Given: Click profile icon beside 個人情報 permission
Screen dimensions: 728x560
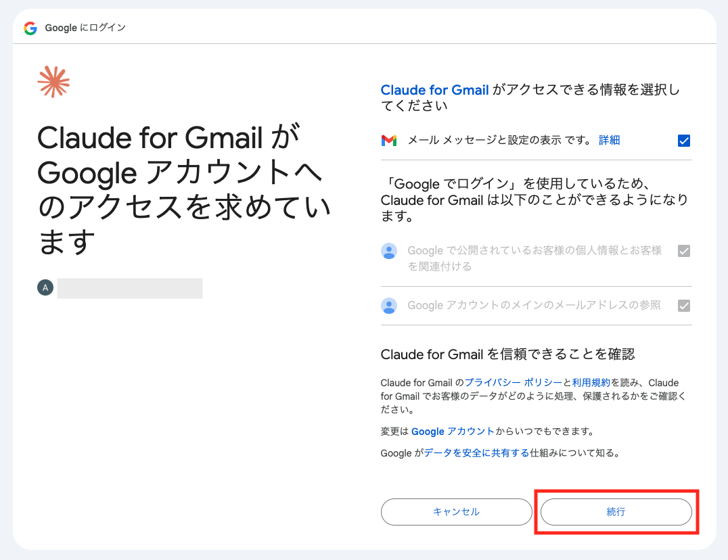Looking at the screenshot, I should point(388,251).
